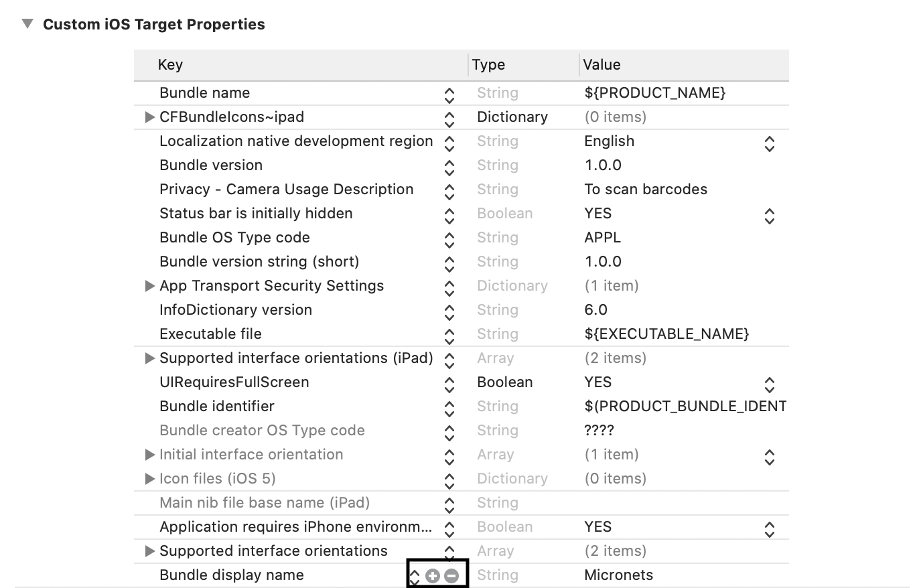Open the English value popup for localization region
The height and width of the screenshot is (588, 915).
pyautogui.click(x=770, y=143)
